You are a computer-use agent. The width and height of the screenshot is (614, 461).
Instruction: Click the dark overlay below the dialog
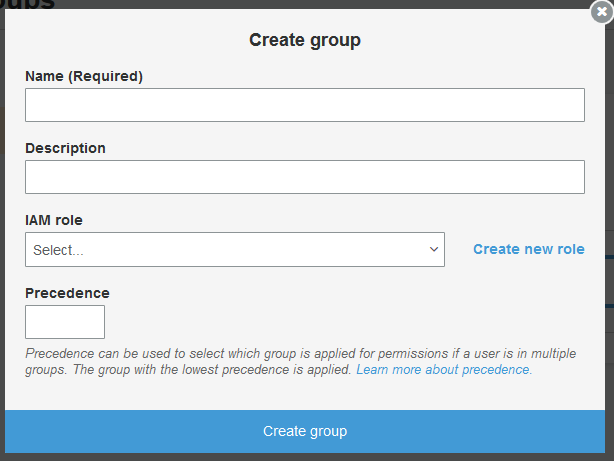click(x=304, y=457)
